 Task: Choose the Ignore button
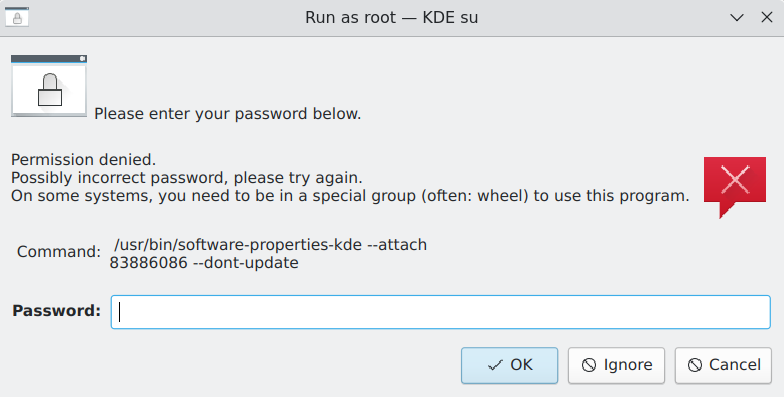pos(616,366)
